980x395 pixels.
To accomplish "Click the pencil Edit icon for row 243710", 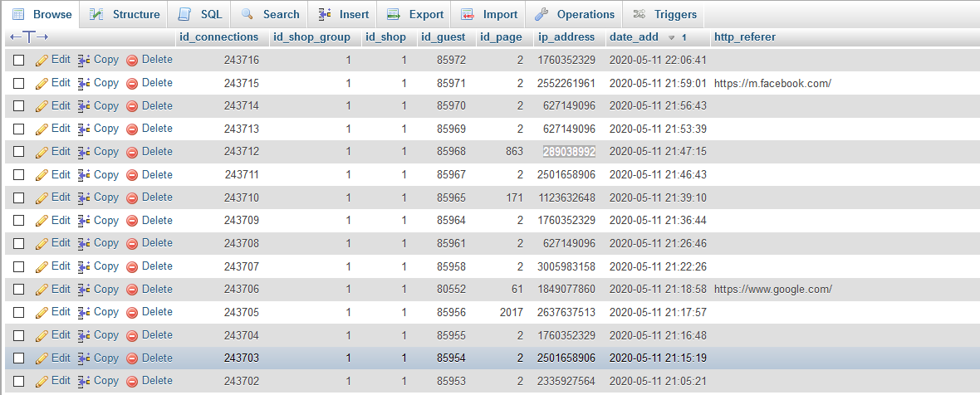I will (42, 197).
